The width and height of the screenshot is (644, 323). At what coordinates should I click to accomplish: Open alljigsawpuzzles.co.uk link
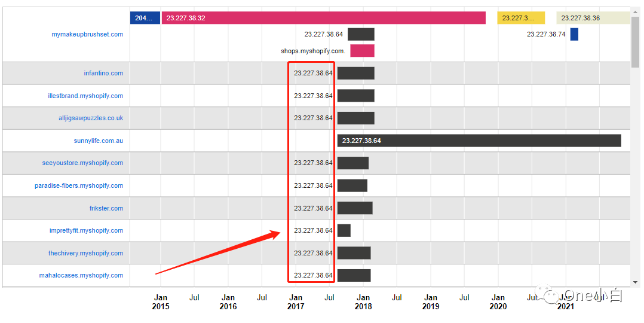coord(91,118)
